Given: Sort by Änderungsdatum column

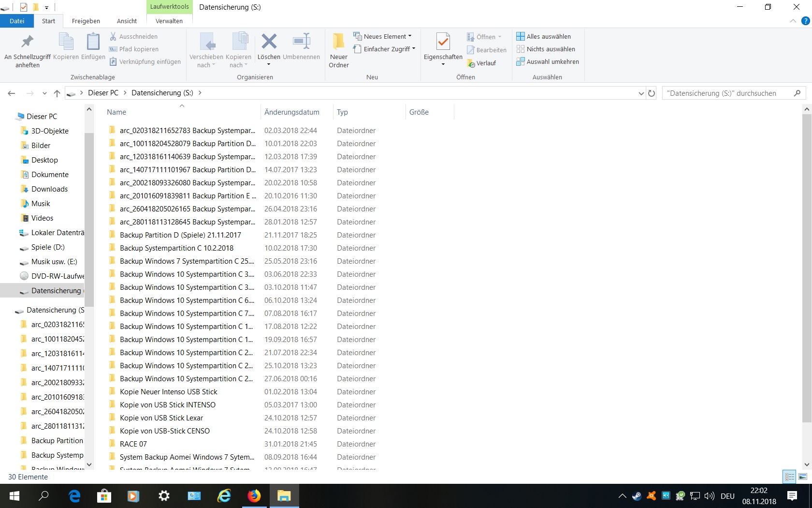Looking at the screenshot, I should coord(296,112).
